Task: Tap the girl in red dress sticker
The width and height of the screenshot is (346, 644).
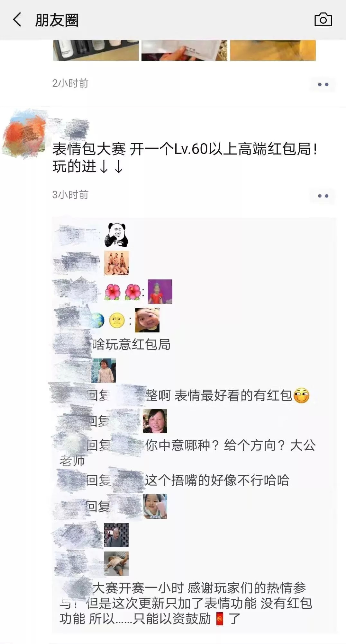Action: (x=160, y=292)
